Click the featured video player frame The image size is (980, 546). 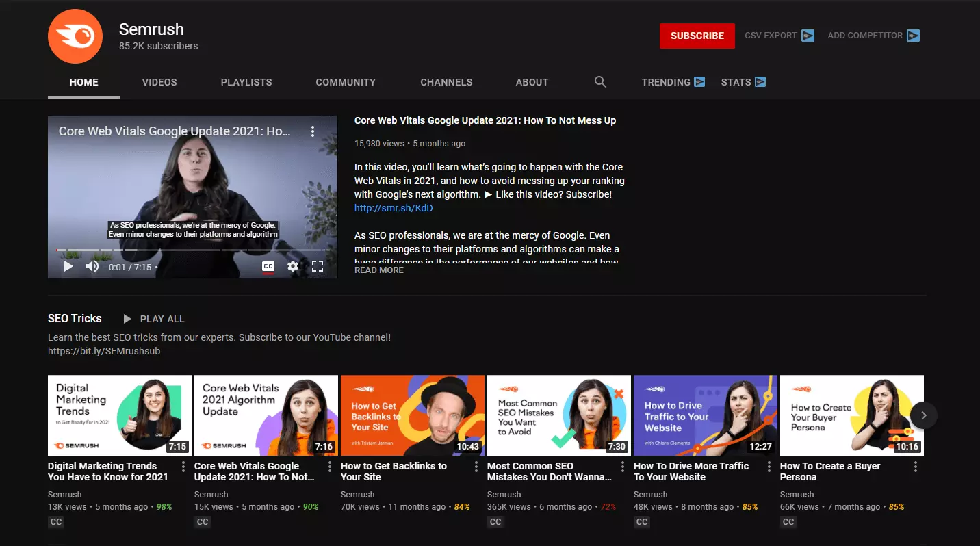(x=192, y=197)
